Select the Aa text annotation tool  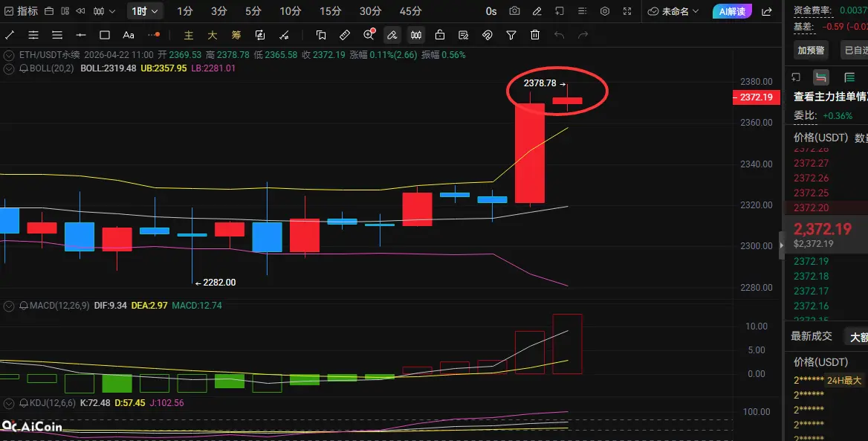click(129, 35)
